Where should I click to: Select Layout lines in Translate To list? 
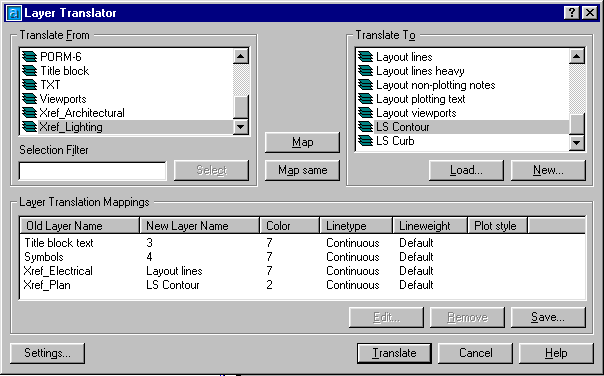pos(404,57)
